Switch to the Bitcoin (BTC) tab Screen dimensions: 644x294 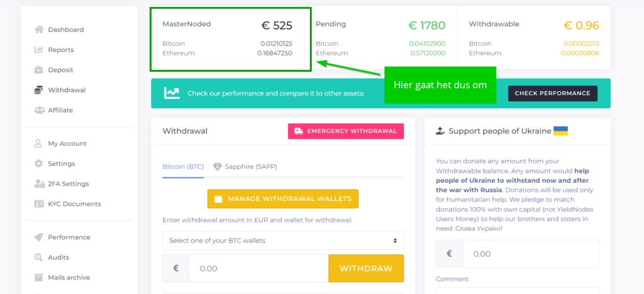(183, 167)
